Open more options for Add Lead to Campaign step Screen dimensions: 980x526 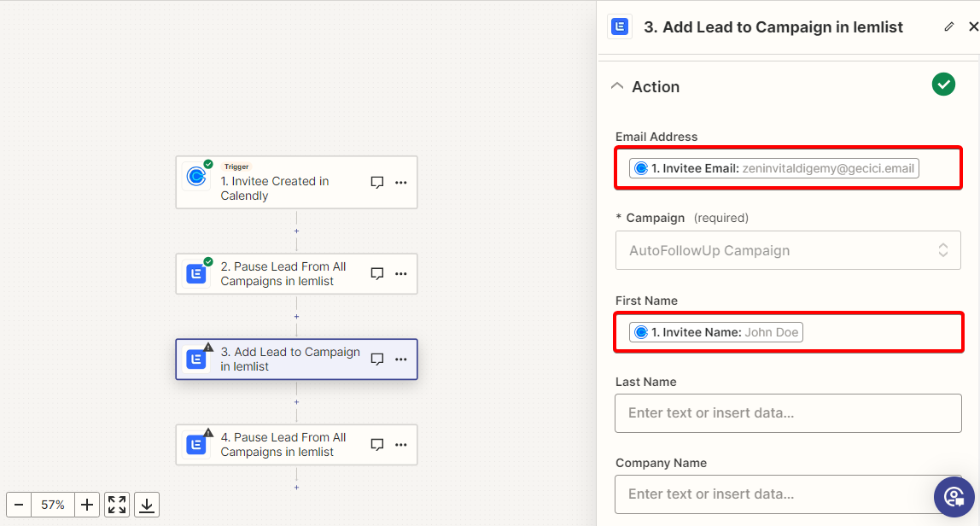(x=401, y=359)
